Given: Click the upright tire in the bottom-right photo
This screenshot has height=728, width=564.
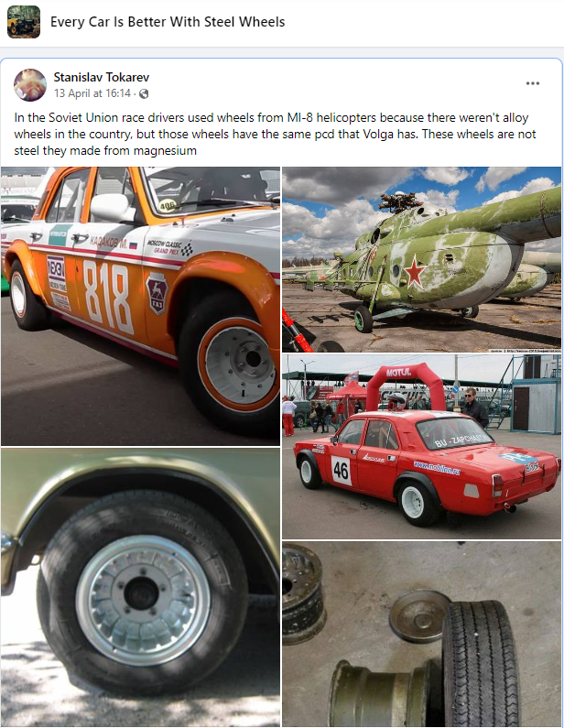Looking at the screenshot, I should [482, 664].
